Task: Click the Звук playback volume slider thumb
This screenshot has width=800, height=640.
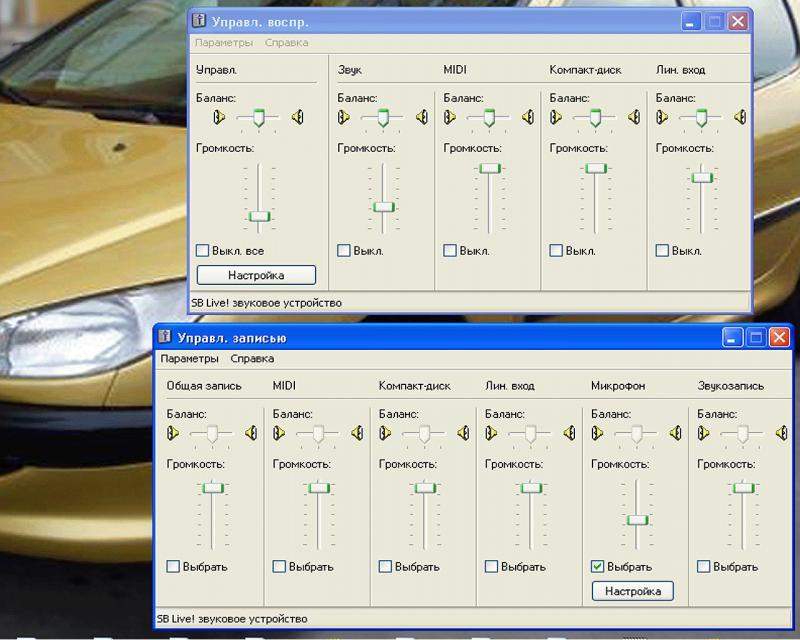Action: (x=383, y=207)
